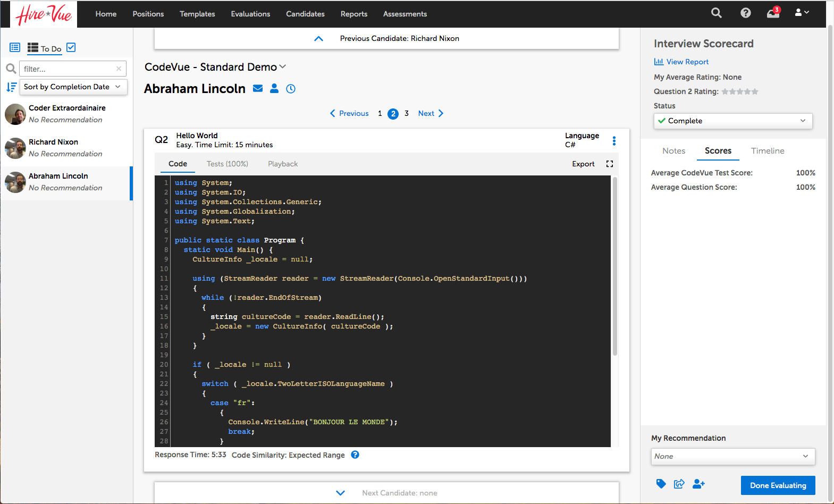The height and width of the screenshot is (504, 834).
Task: Go to the Previous question
Action: pos(349,113)
